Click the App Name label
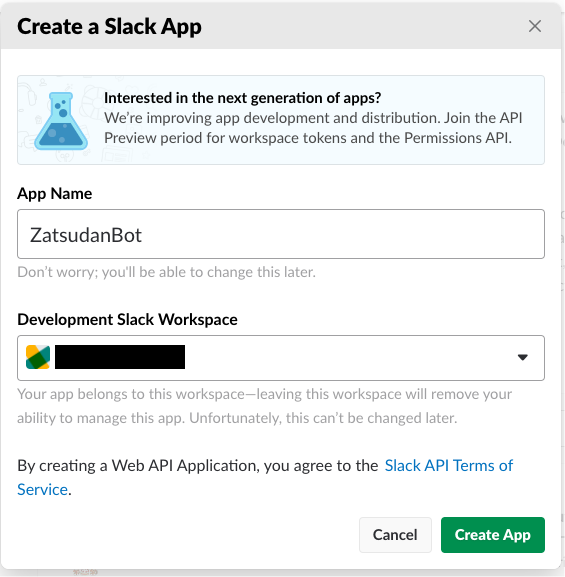The image size is (565, 577). pyautogui.click(x=54, y=194)
